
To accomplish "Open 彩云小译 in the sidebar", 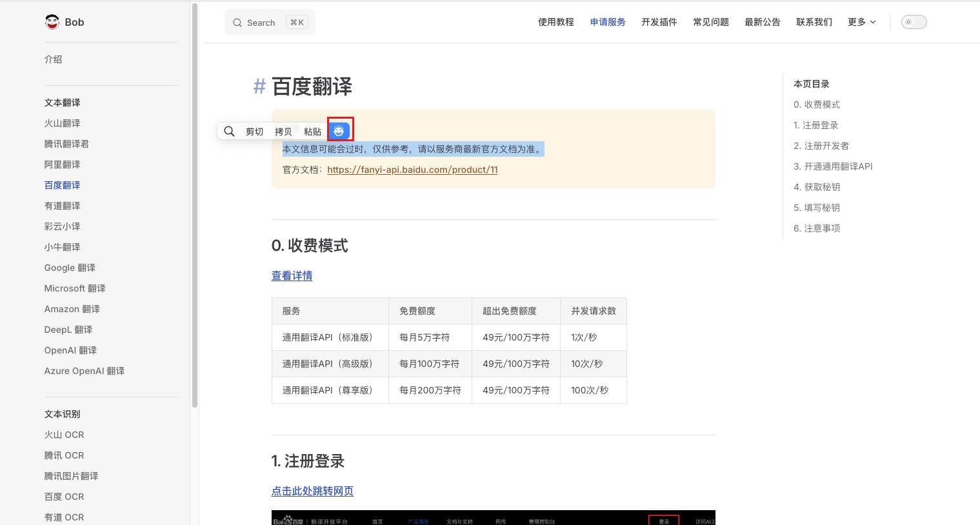I will [x=63, y=226].
